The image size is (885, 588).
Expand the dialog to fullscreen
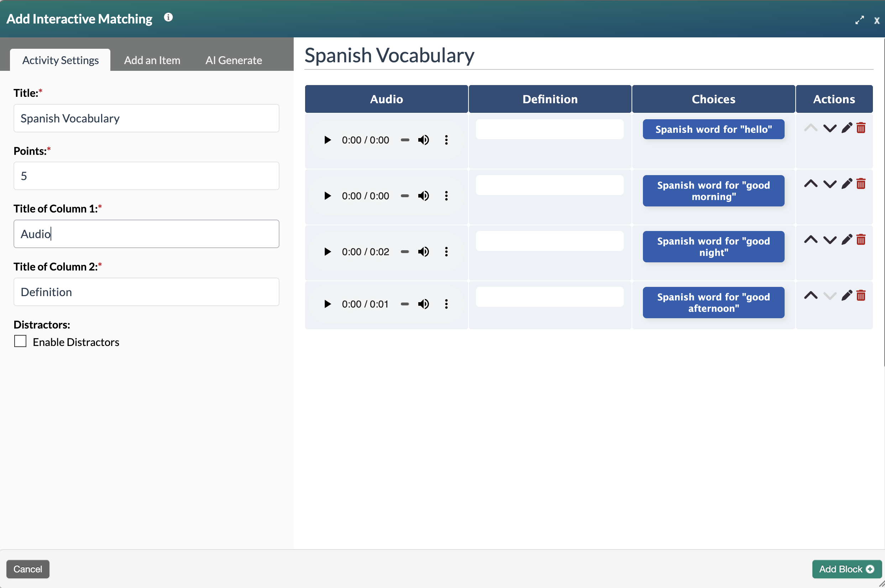pyautogui.click(x=859, y=20)
